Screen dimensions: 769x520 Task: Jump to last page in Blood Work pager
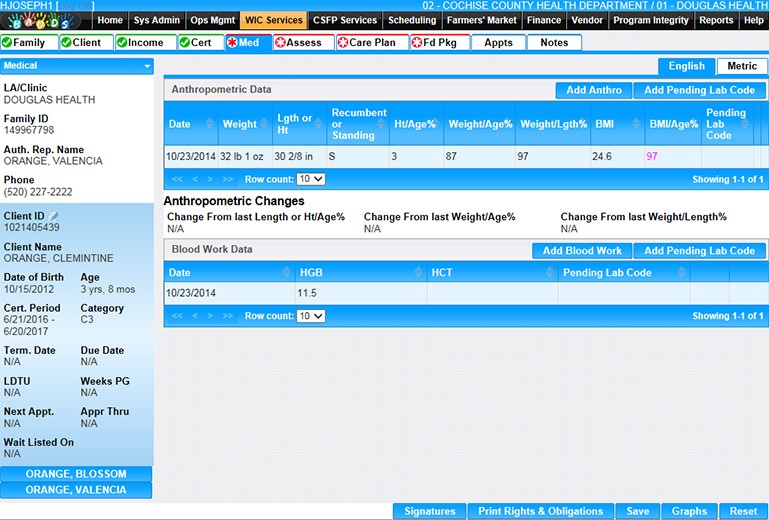coord(227,316)
